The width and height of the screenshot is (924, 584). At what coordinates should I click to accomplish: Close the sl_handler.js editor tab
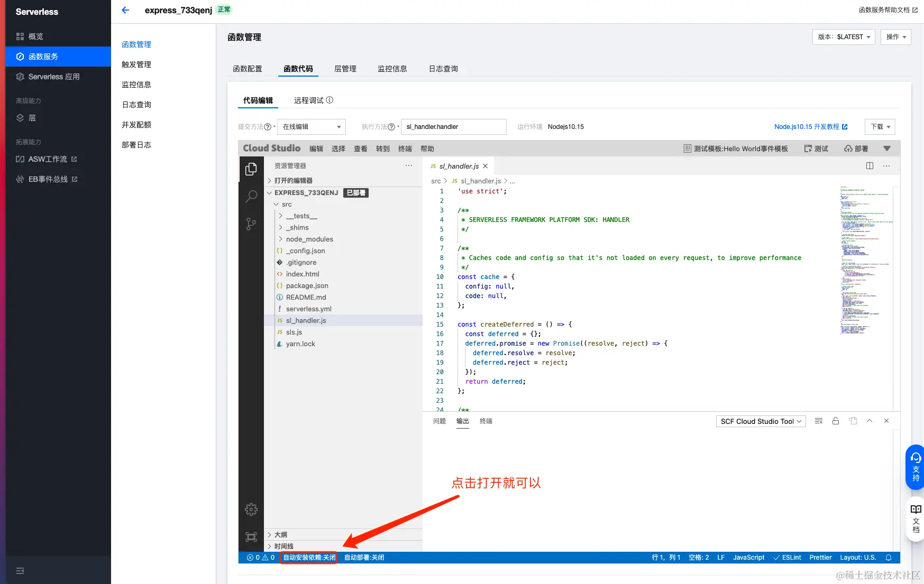tap(485, 166)
